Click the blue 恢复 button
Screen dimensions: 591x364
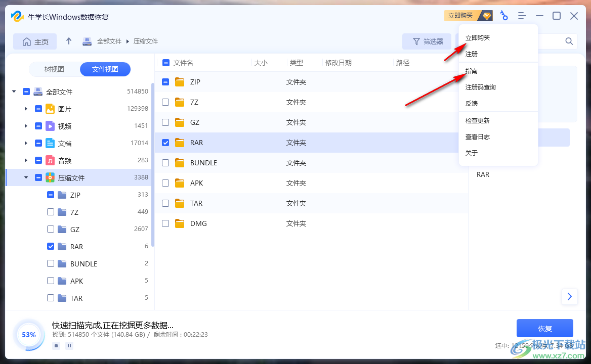[544, 328]
